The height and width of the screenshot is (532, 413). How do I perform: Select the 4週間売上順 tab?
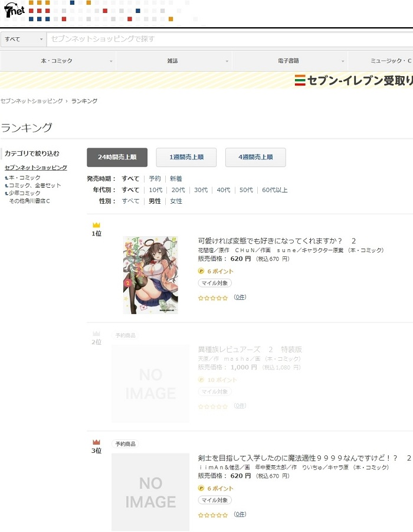point(255,157)
